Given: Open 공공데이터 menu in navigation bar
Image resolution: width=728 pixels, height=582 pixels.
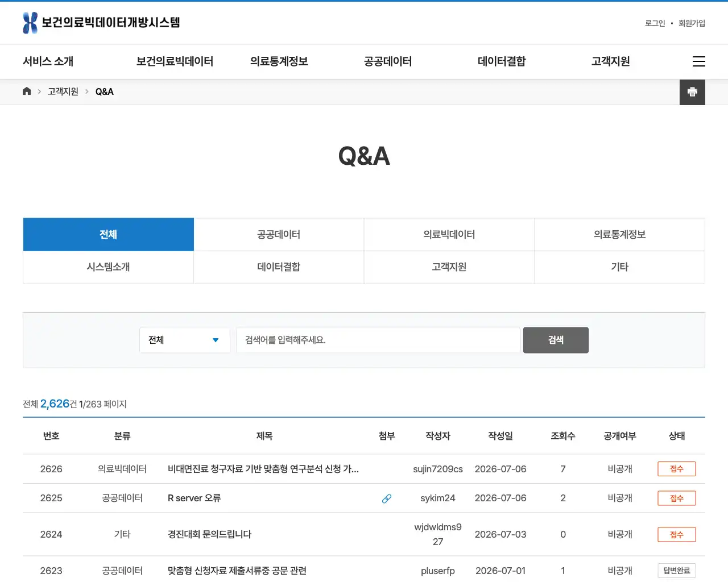Looking at the screenshot, I should click(x=388, y=61).
